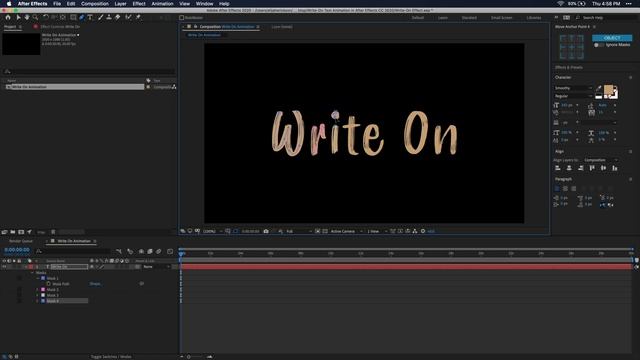Viewport: 640px width, 360px height.
Task: Click align horizontal centers icon
Action: [569, 168]
